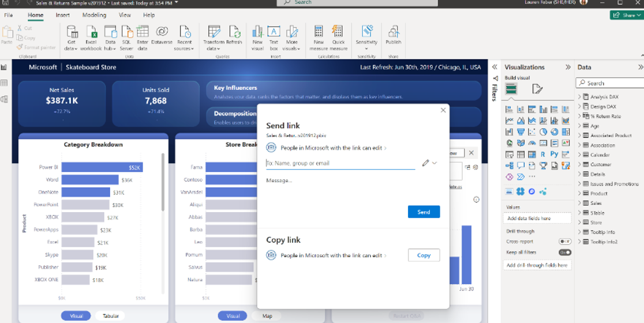
Task: Choose the Line chart visual
Action: click(510, 121)
